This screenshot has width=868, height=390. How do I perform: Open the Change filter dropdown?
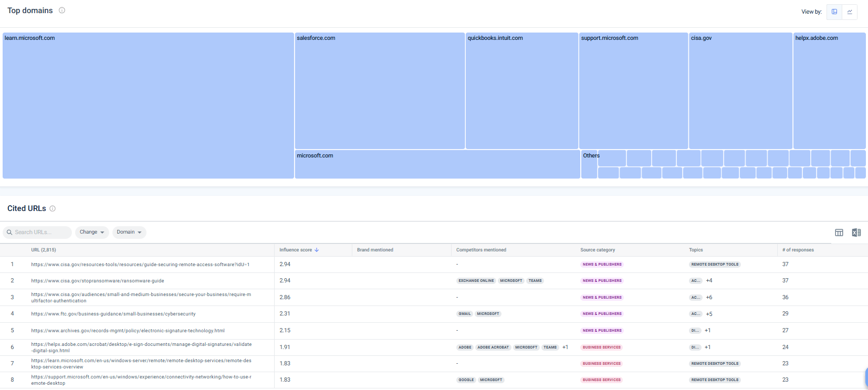[x=92, y=232]
